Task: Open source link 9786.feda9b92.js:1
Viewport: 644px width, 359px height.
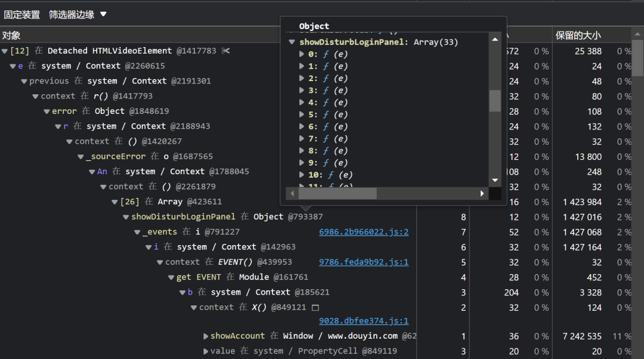Action: [x=364, y=262]
